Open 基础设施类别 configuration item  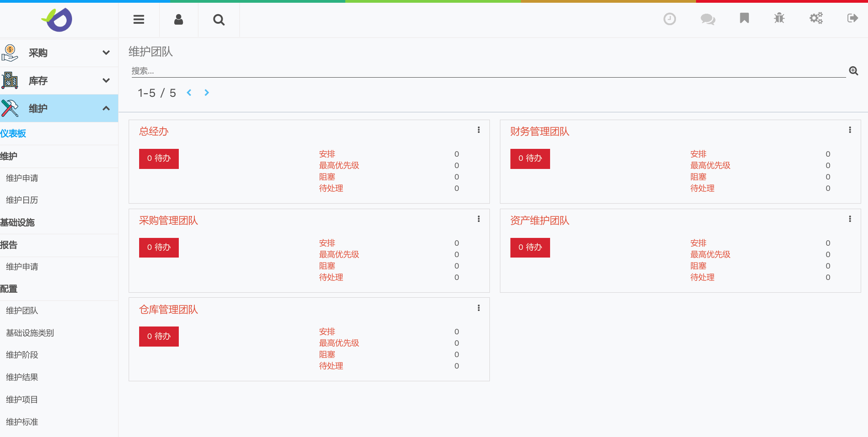tap(30, 333)
